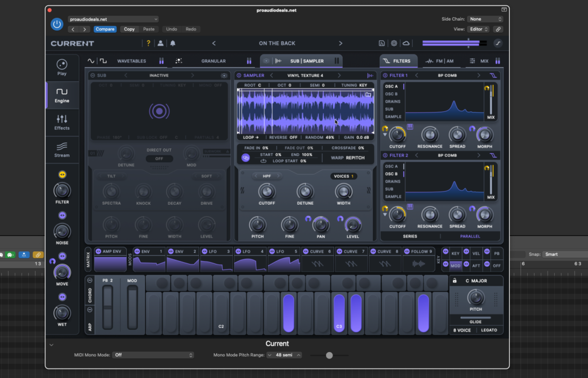This screenshot has height=378, width=588.
Task: Open the notifications bell icon
Action: click(173, 43)
